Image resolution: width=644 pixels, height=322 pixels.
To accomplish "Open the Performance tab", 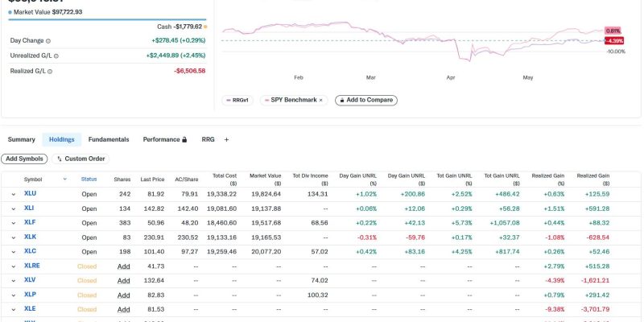I will point(165,139).
